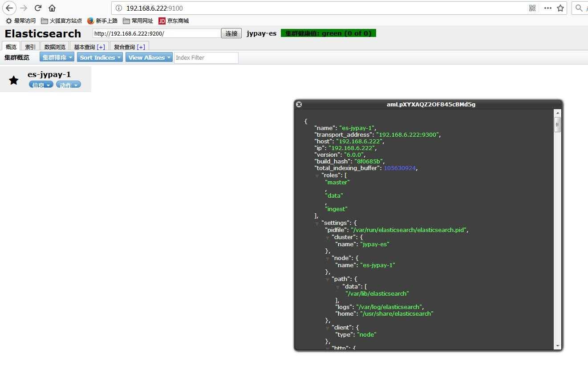Click the Elasticsearch header title
588x366 pixels.
(x=43, y=33)
